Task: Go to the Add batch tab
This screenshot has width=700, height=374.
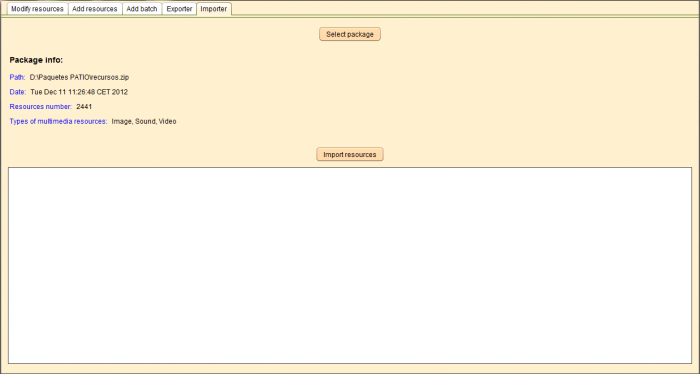Action: [x=142, y=9]
